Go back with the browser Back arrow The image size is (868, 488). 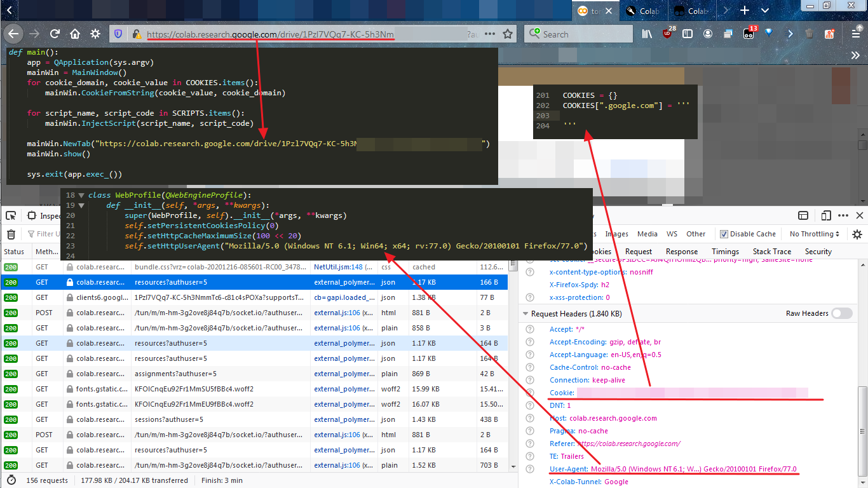coord(13,34)
